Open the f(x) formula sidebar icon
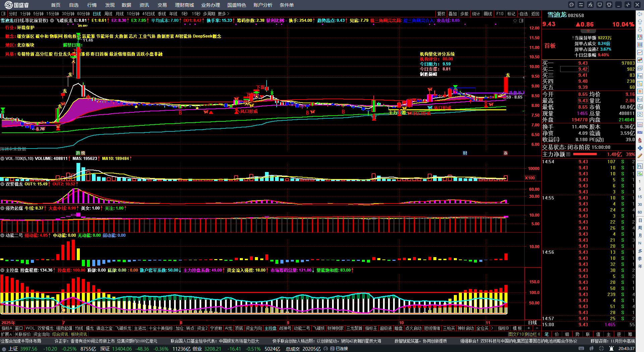The image size is (644, 352). [640, 107]
